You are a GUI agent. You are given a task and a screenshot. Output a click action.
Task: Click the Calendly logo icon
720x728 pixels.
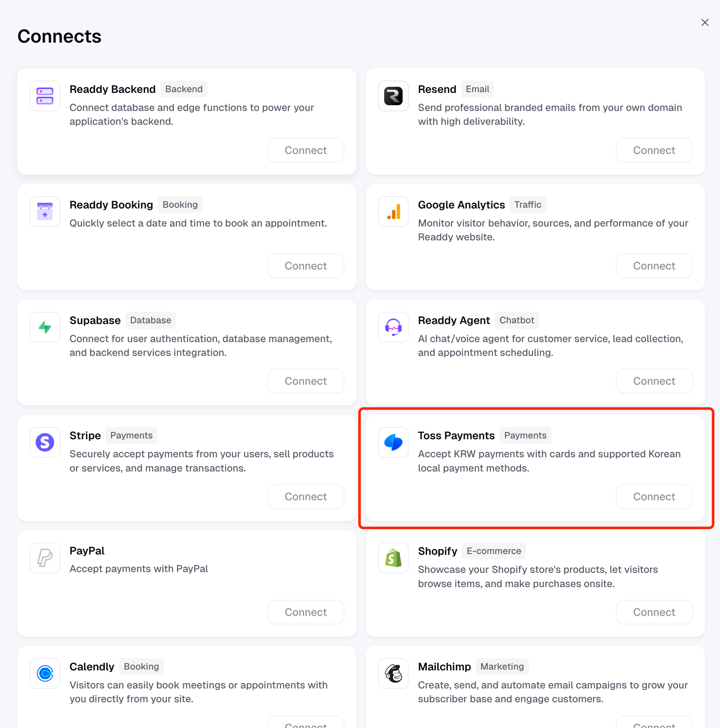coord(45,673)
